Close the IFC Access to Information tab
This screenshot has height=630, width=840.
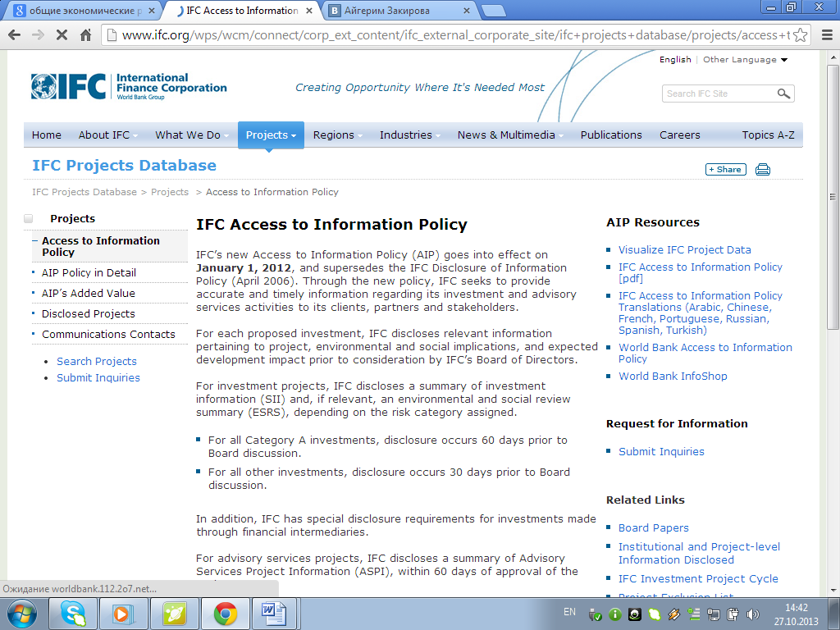[309, 11]
